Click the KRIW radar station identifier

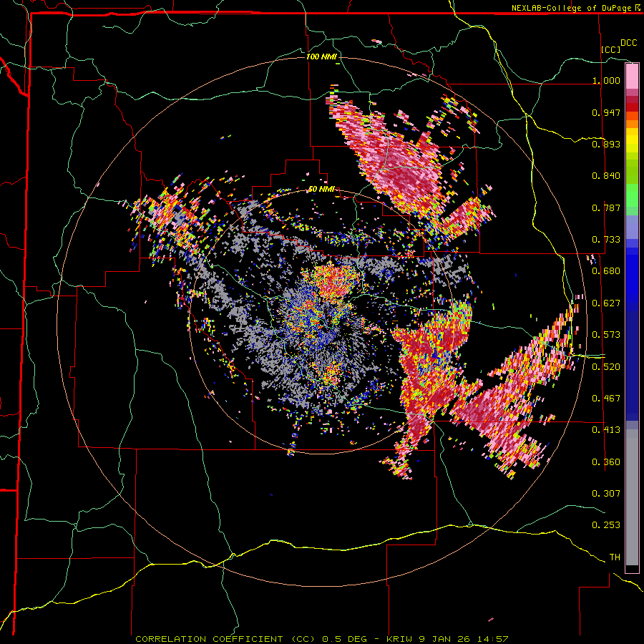point(399,639)
